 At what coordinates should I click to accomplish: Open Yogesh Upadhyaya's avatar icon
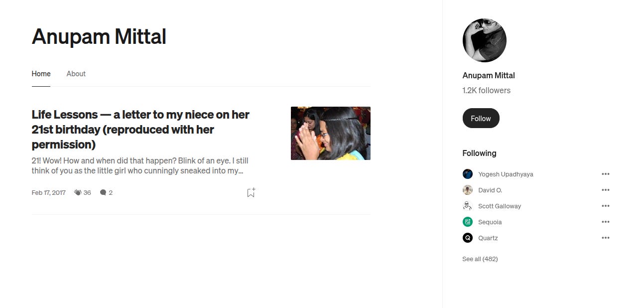click(467, 174)
